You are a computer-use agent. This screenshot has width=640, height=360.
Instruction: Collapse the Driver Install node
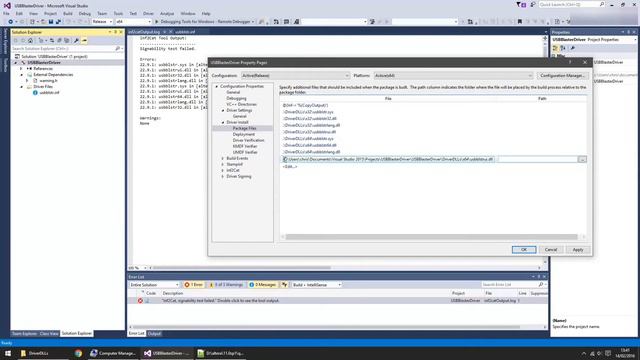coord(223,122)
